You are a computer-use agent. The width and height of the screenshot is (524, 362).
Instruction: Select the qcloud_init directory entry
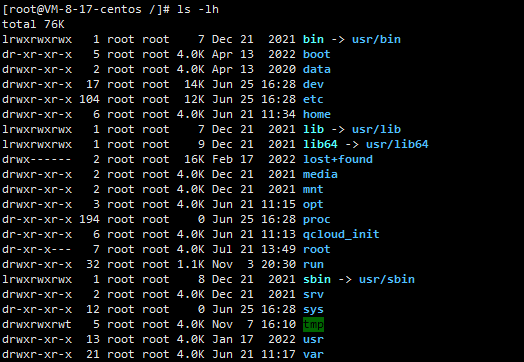341,234
